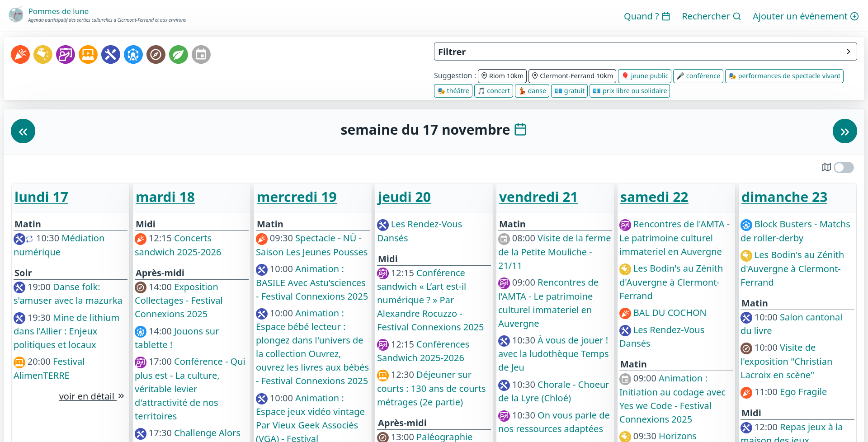Toggle the 'gratuit' suggestion filter
Image resolution: width=868 pixels, height=442 pixels.
click(x=569, y=91)
